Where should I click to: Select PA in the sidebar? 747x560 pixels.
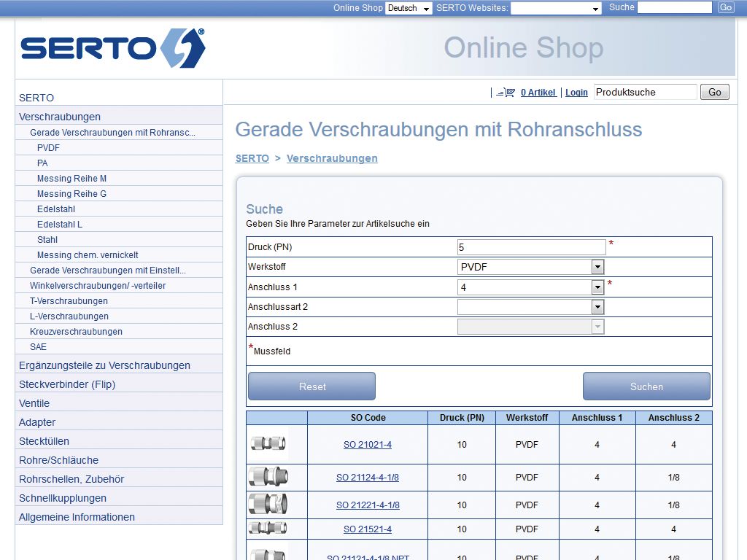tap(119, 163)
